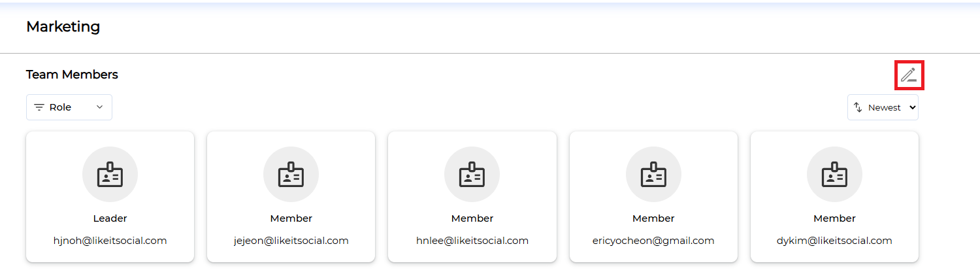Click the Leader role label on first card
Viewport: 980px width, 276px height.
(110, 218)
